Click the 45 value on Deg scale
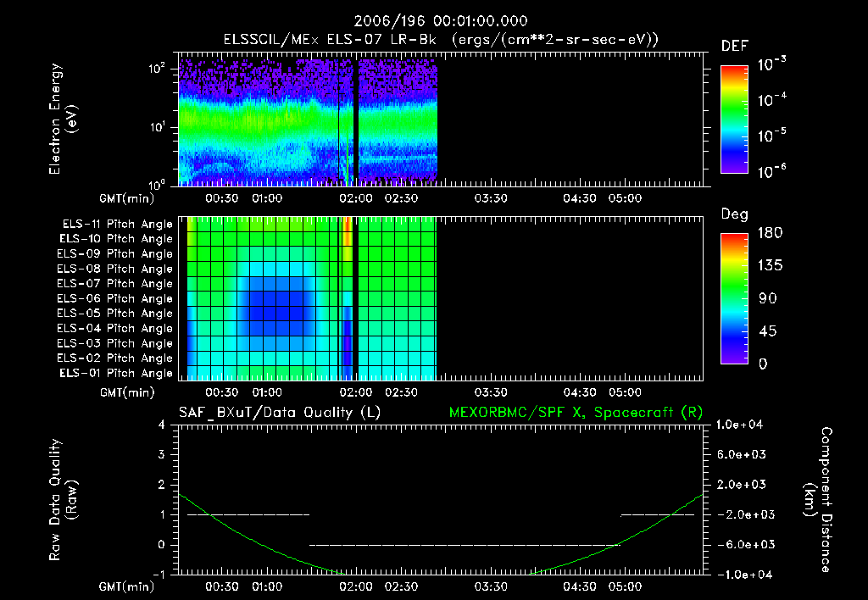The image size is (868, 600). 767,331
